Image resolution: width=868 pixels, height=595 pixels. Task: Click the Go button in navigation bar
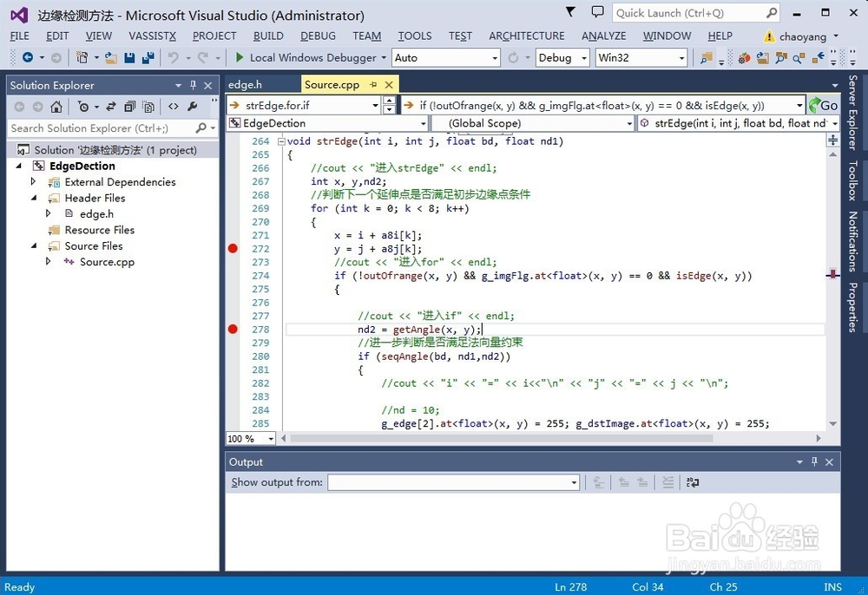pos(823,105)
